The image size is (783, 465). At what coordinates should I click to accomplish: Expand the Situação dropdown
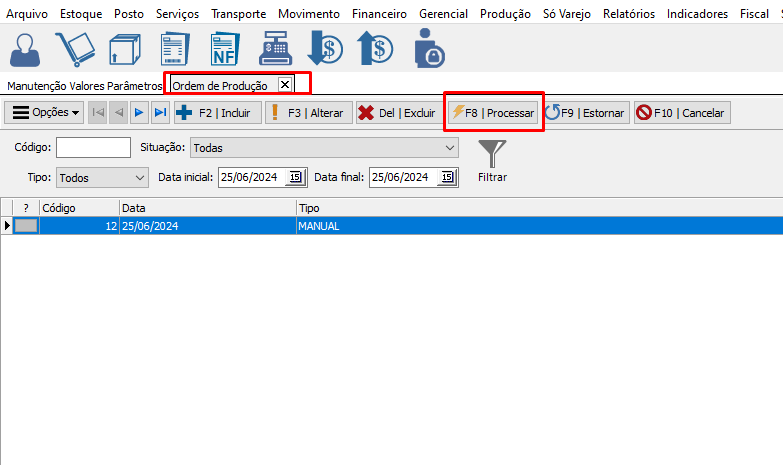click(449, 148)
